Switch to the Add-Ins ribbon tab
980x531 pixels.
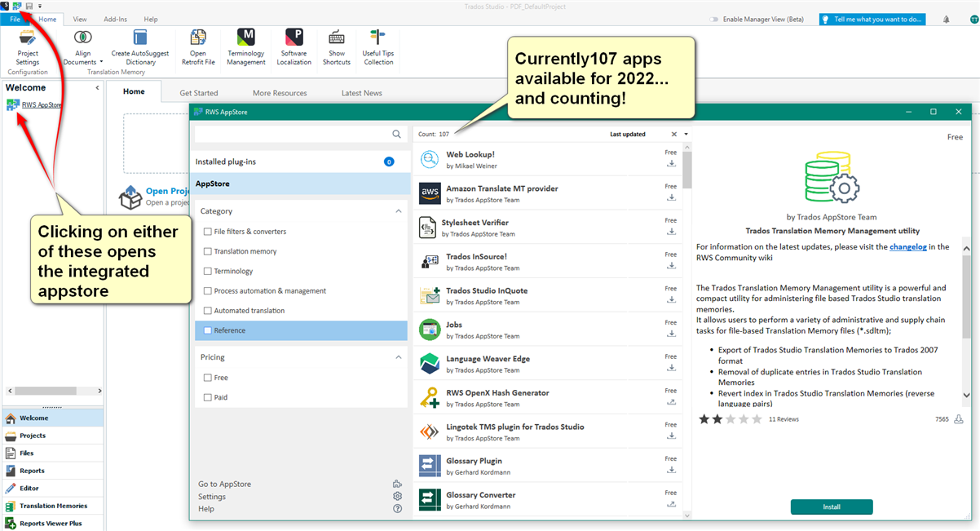pyautogui.click(x=116, y=19)
